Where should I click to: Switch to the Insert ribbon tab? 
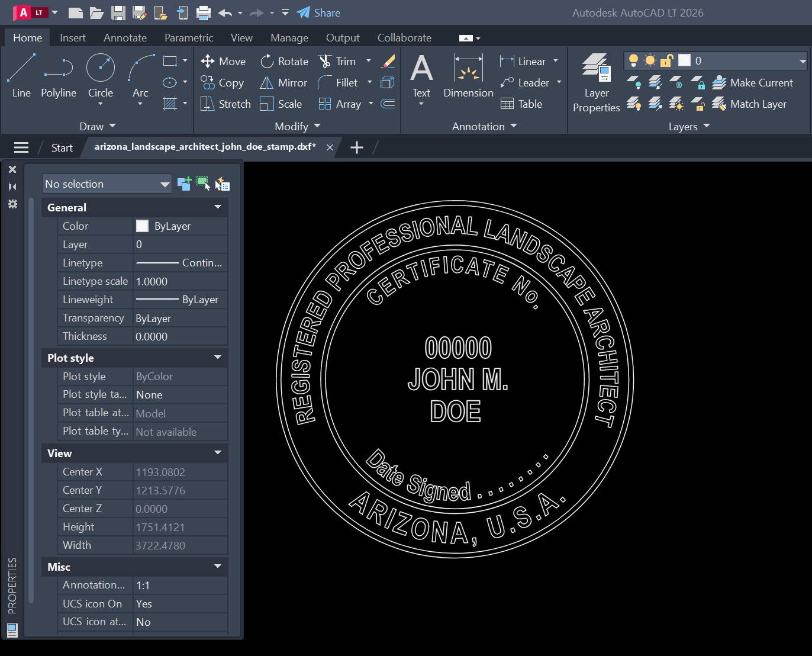click(x=73, y=37)
